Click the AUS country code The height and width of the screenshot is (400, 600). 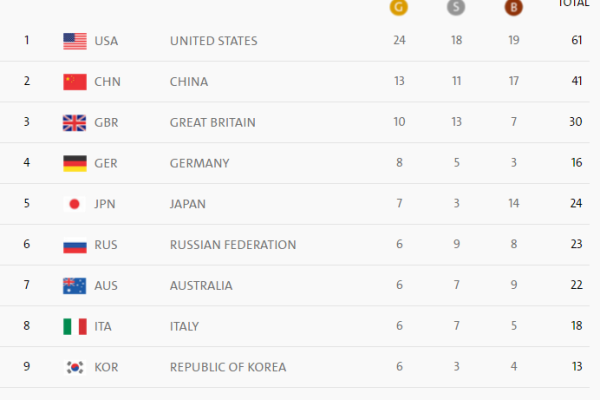(x=107, y=286)
